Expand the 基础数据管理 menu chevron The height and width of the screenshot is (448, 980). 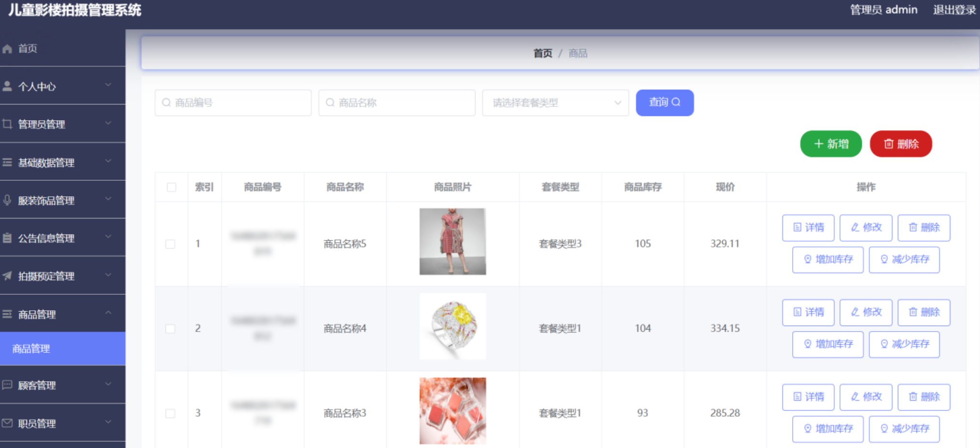(108, 161)
